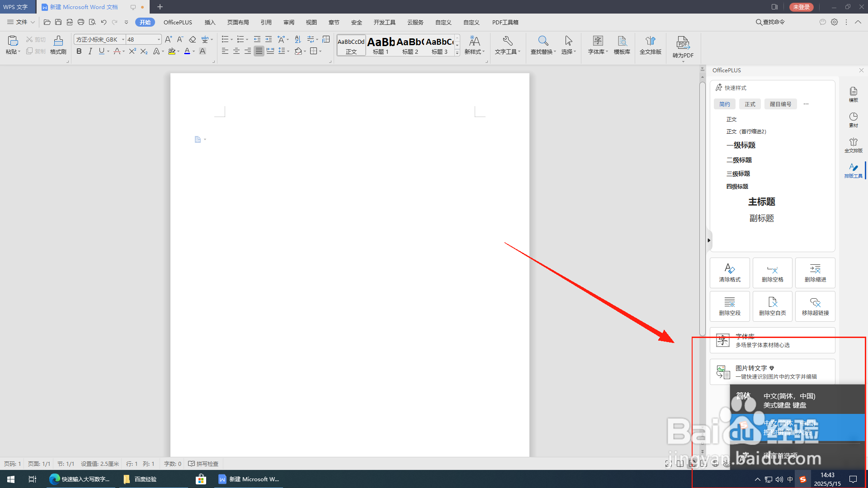Viewport: 868px width, 488px height.
Task: Click the 清除格式 tool in OfficePLUS panel
Action: (729, 272)
